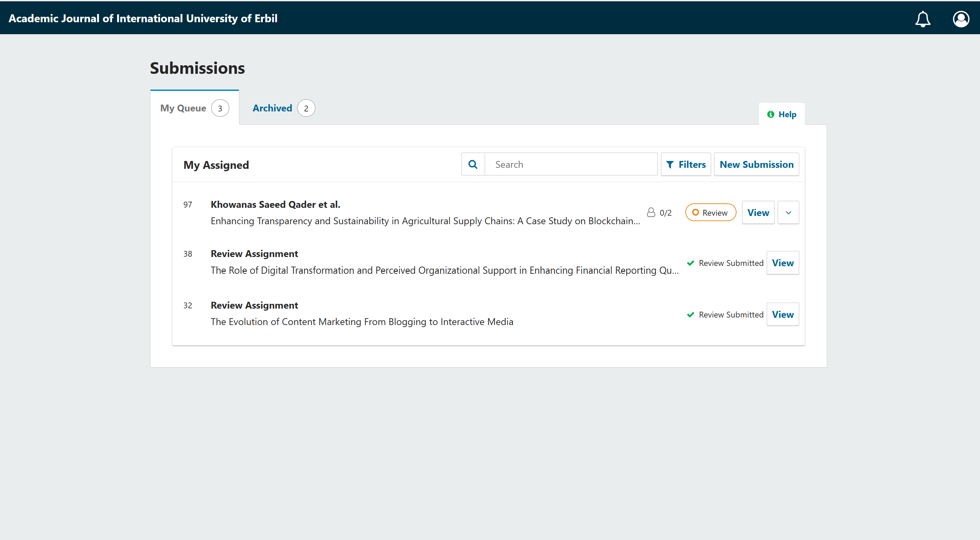View review assignment 32
Viewport: 980px width, 540px height.
[783, 314]
